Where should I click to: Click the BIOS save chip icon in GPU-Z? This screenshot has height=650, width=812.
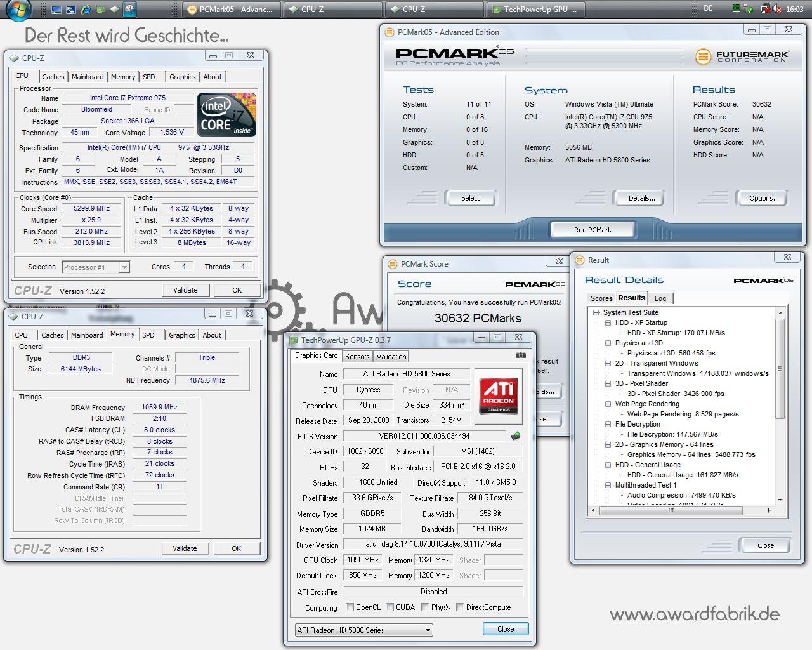pyautogui.click(x=516, y=435)
